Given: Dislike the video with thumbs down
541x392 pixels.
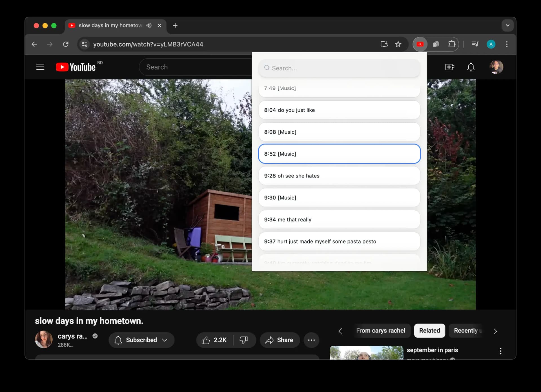Looking at the screenshot, I should click(244, 340).
